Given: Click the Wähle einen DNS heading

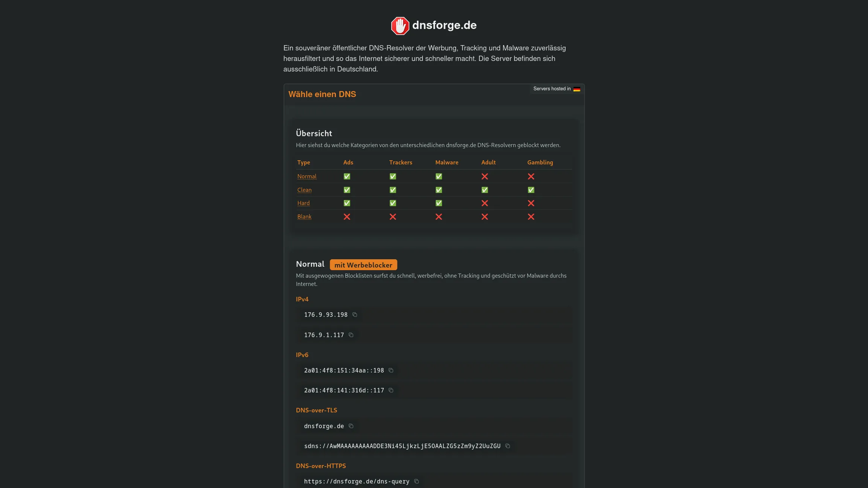Looking at the screenshot, I should pyautogui.click(x=322, y=94).
